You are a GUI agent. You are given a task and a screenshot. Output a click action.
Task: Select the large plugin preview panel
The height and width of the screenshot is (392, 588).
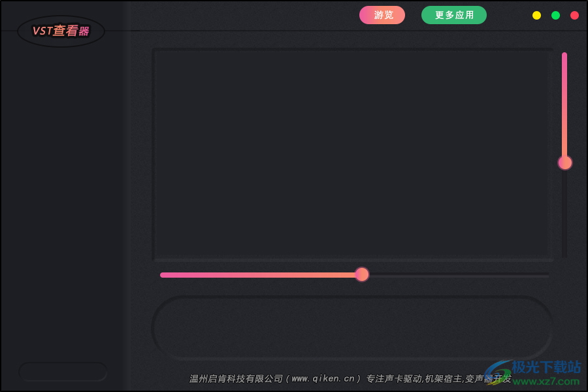[x=353, y=154]
